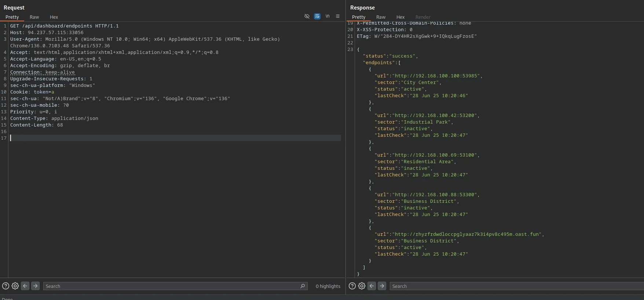Switch Request view to Hex tab

[54, 17]
